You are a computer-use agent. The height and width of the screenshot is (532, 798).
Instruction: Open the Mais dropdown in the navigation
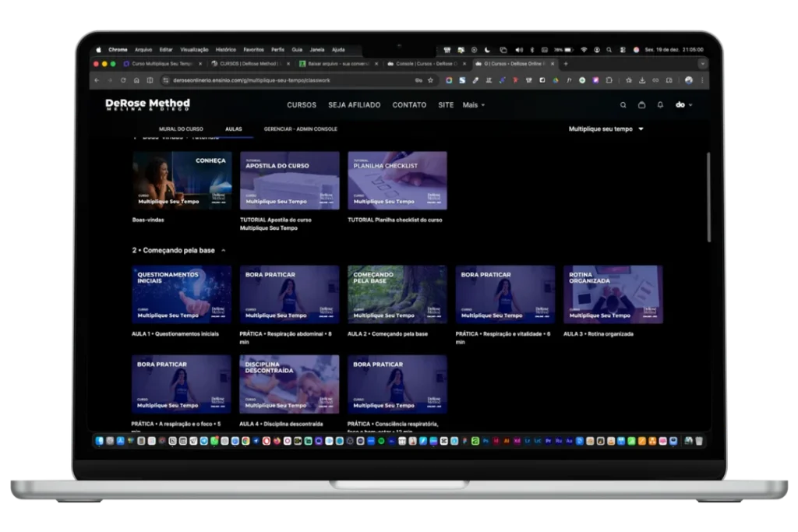[x=473, y=105]
